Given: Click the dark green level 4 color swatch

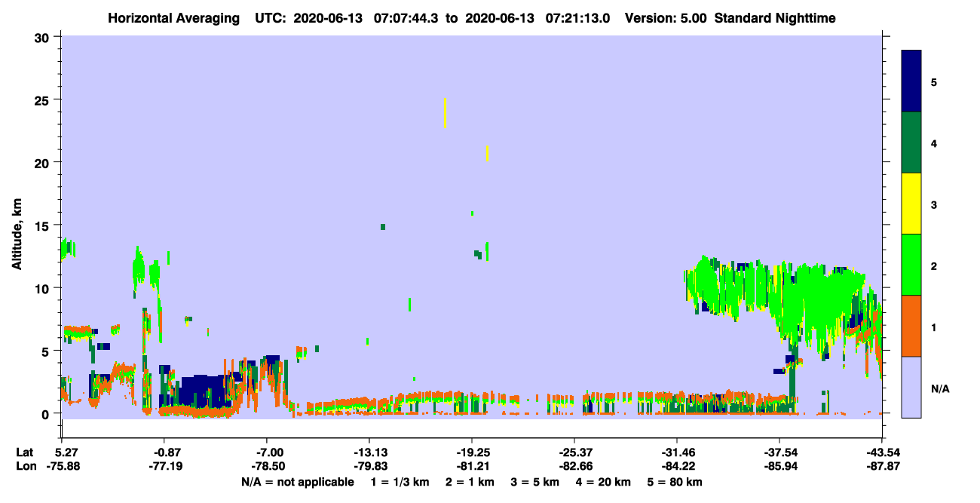Looking at the screenshot, I should 911,143.
